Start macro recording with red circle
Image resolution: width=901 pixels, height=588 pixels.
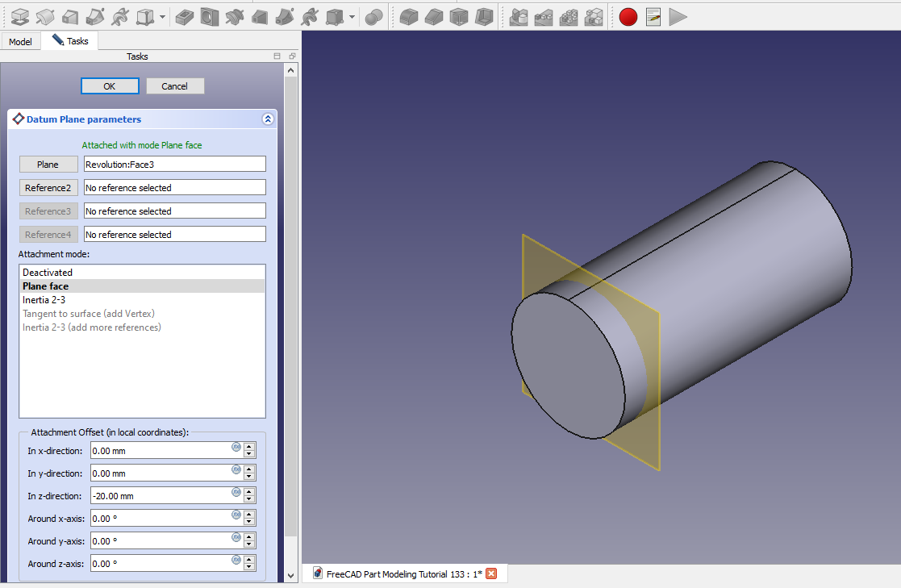pyautogui.click(x=628, y=16)
